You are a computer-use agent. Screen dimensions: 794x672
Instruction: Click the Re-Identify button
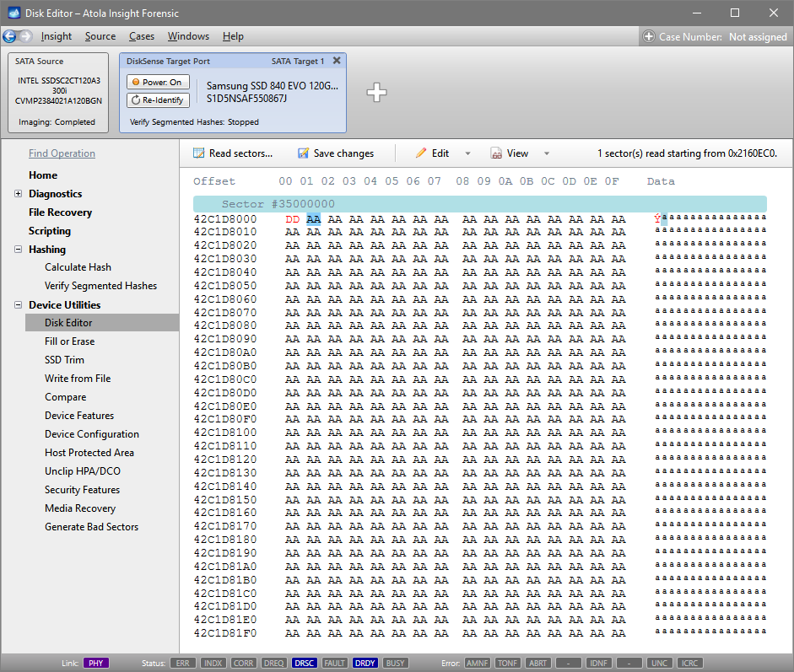tap(158, 100)
